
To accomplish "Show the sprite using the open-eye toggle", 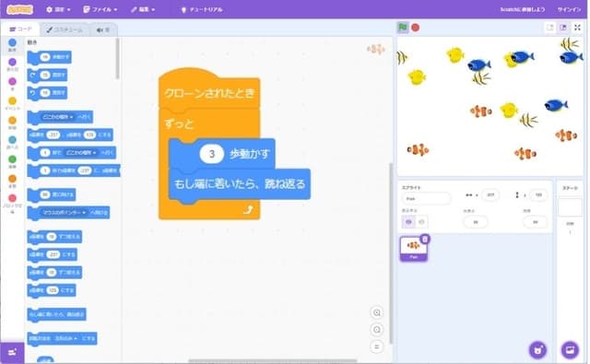I will [x=408, y=222].
